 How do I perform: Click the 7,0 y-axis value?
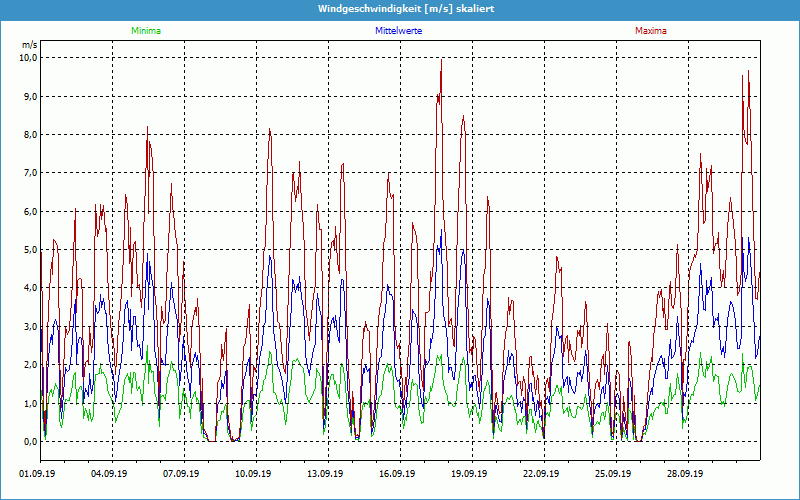(31, 173)
